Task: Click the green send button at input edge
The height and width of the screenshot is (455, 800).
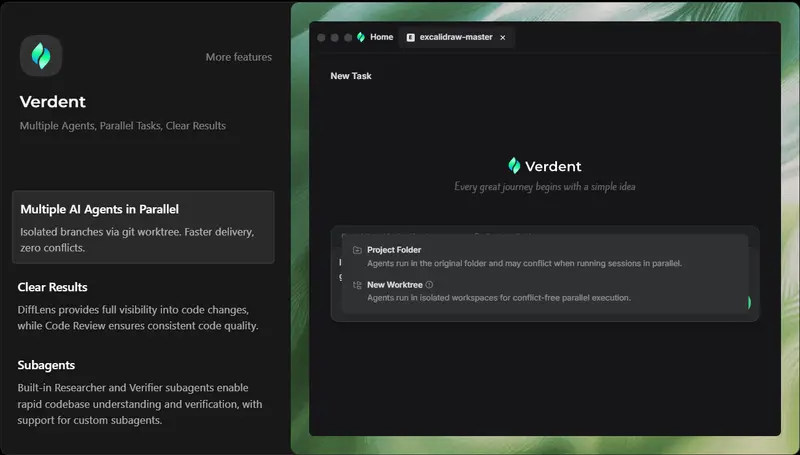Action: point(750,303)
